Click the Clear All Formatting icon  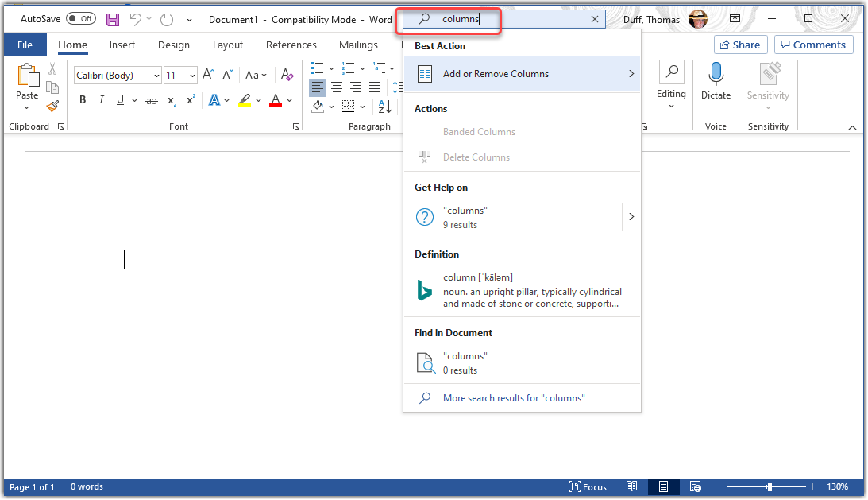coord(287,75)
